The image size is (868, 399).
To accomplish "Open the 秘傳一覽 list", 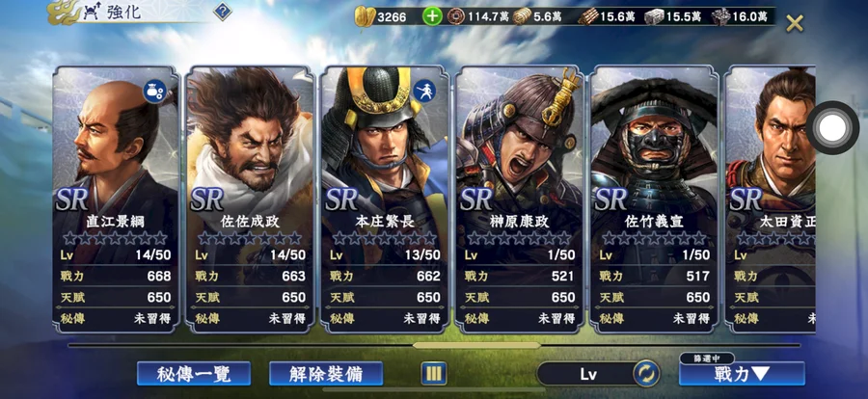I will point(194,374).
